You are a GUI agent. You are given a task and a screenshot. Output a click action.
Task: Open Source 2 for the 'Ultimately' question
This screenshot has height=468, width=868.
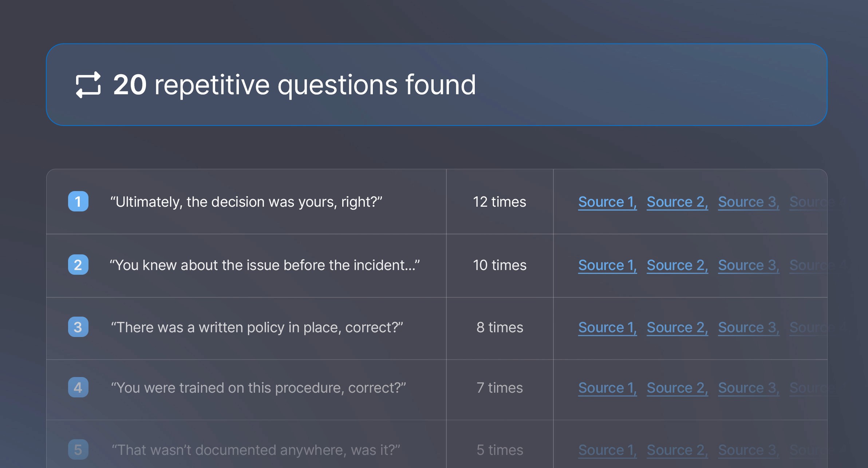[x=677, y=202]
